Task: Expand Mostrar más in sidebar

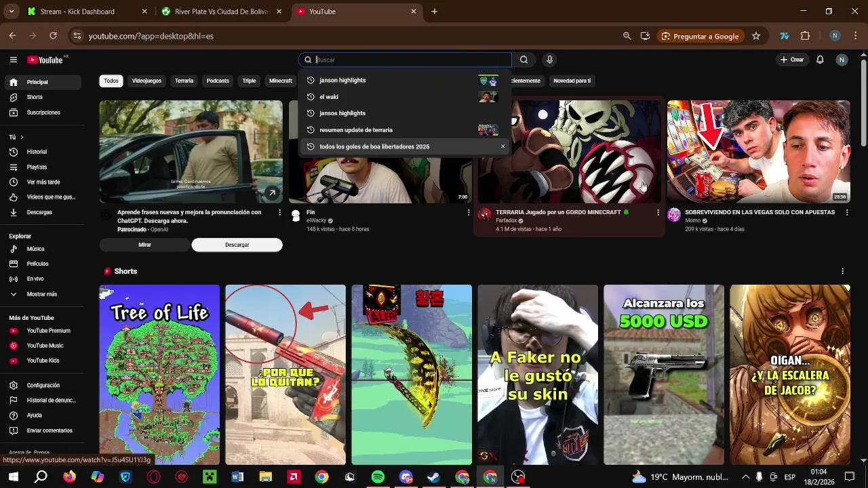Action: point(44,294)
